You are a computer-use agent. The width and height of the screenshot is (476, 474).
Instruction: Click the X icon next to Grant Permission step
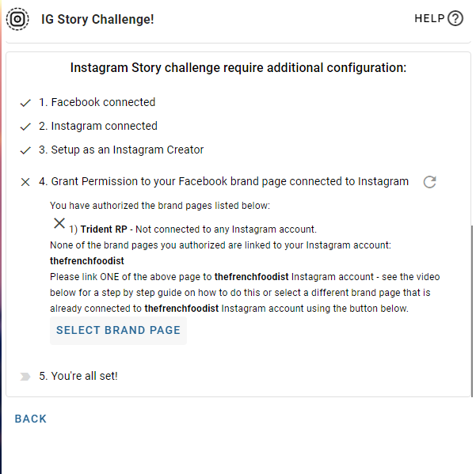pyautogui.click(x=25, y=182)
